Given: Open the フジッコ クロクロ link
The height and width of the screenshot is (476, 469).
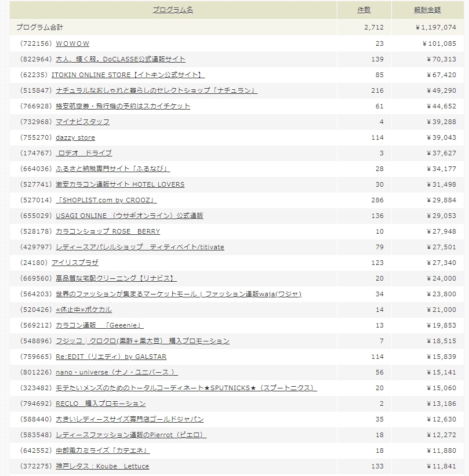Looking at the screenshot, I should 143,341.
